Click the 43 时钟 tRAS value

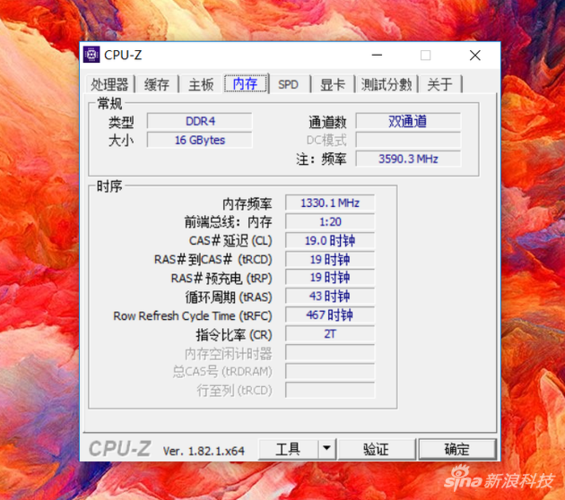tap(330, 296)
